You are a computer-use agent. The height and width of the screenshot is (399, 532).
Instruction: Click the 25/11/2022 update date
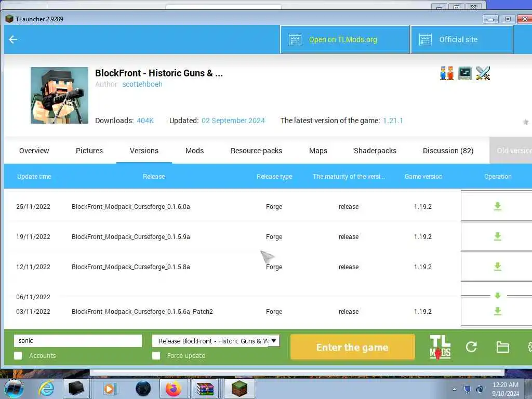[x=33, y=207]
